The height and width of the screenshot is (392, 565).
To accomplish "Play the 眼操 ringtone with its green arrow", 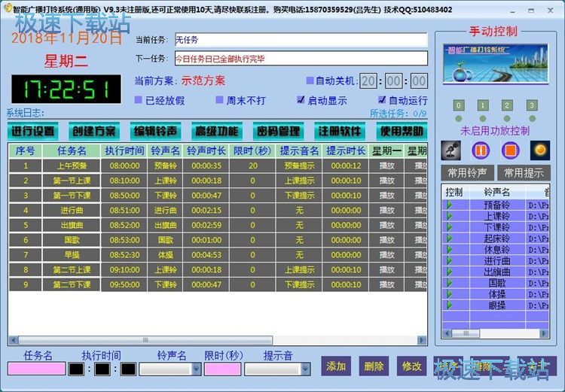I will [x=449, y=305].
